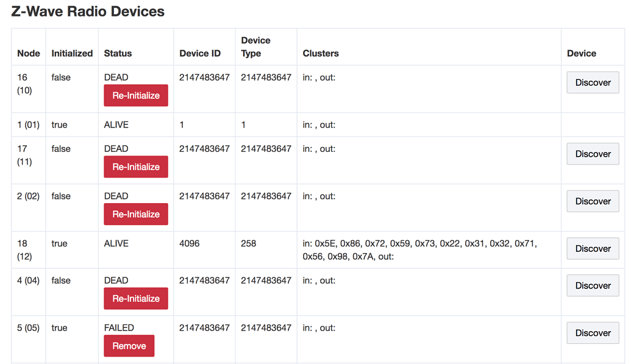
Task: Click Re-Initialize for node 16 (10)
Action: click(135, 96)
